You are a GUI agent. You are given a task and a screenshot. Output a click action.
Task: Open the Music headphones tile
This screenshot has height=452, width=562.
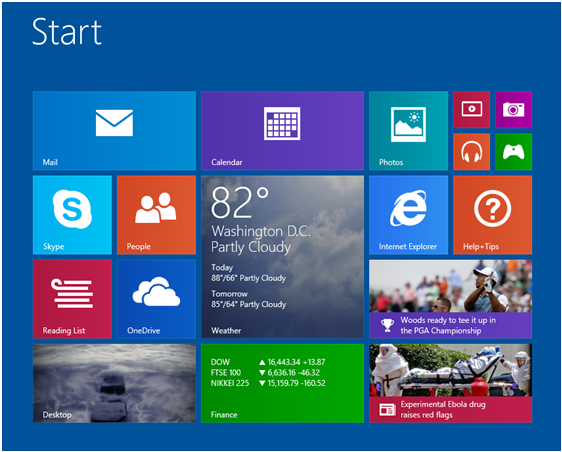[x=472, y=152]
